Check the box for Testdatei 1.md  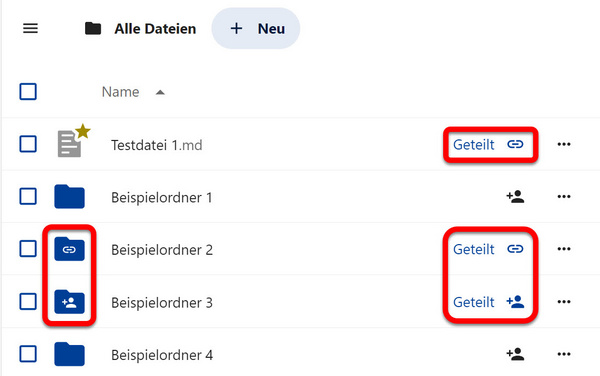[x=28, y=144]
